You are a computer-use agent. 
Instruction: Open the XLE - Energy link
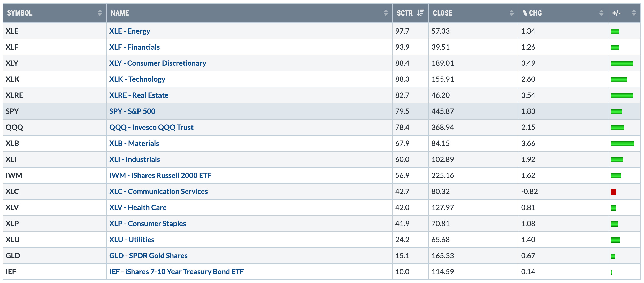pos(129,31)
